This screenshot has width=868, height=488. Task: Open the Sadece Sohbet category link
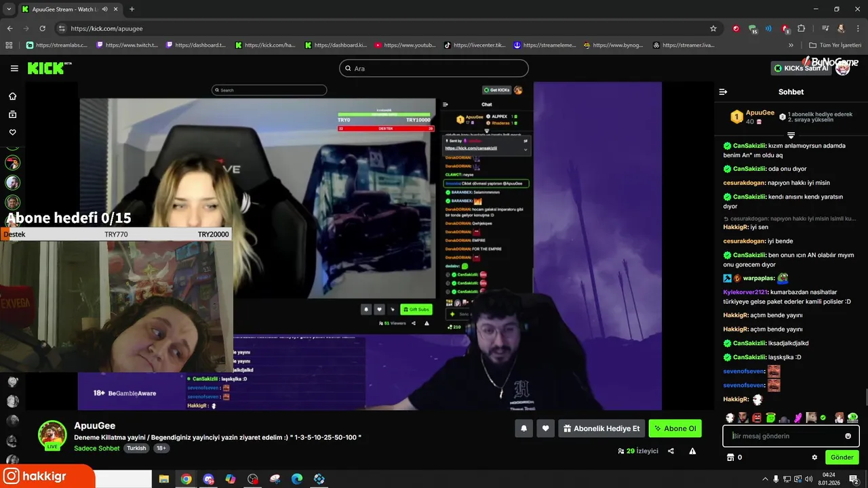tap(97, 448)
